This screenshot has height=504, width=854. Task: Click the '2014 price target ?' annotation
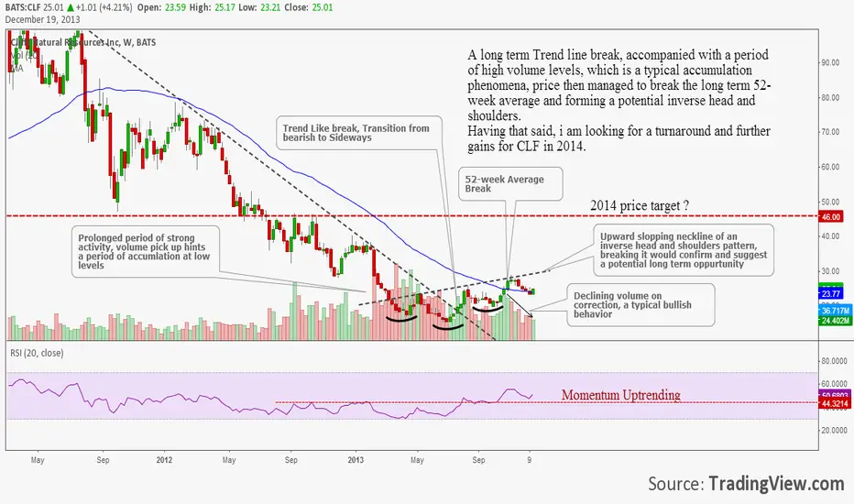click(640, 205)
